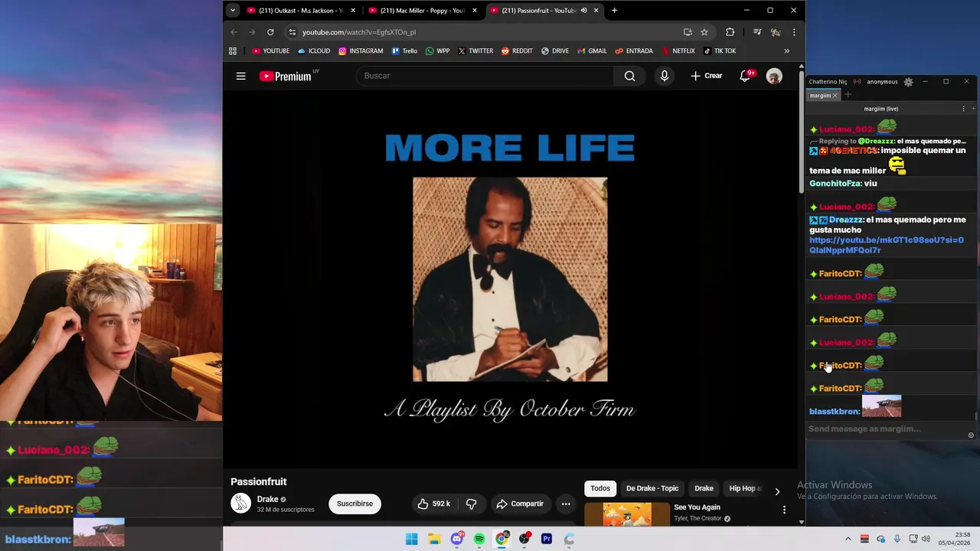Viewport: 980px width, 551px height.
Task: Open the YouTube guide hamburger menu
Action: click(x=240, y=76)
